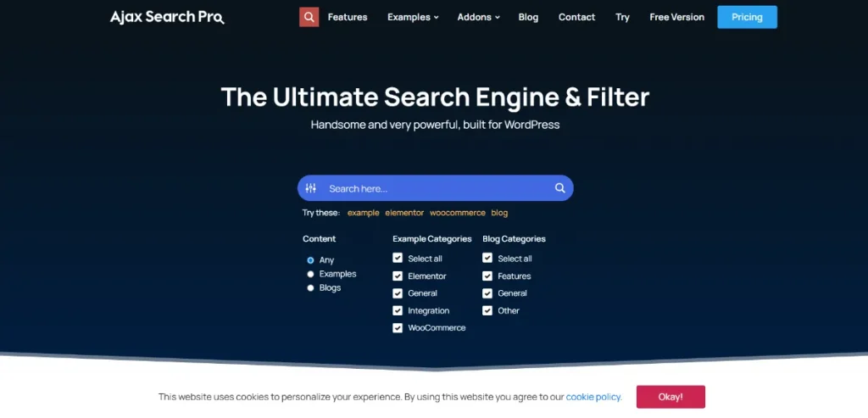Click the 'The Ultimate Search Engine & Filter' heading
The height and width of the screenshot is (418, 868).
tap(435, 97)
